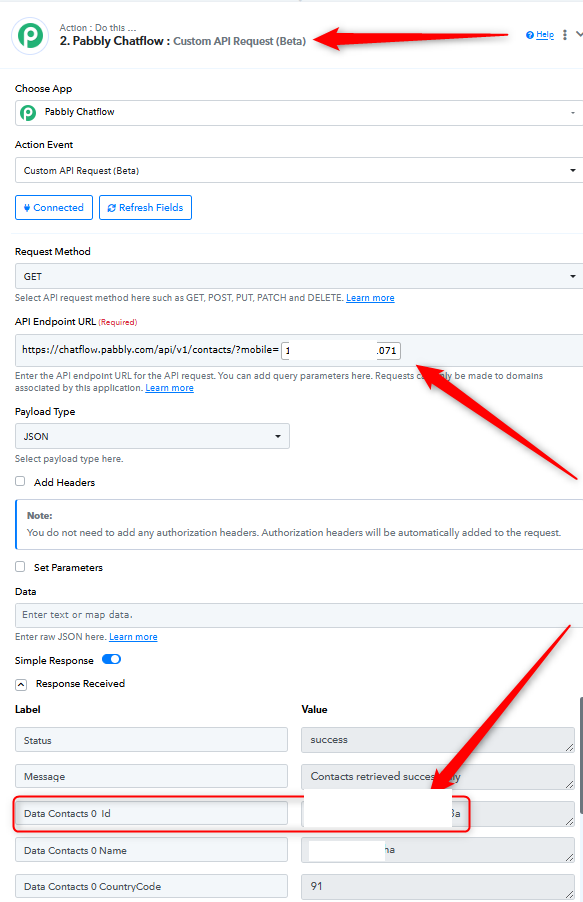Click the Status value resize handle

point(569,747)
